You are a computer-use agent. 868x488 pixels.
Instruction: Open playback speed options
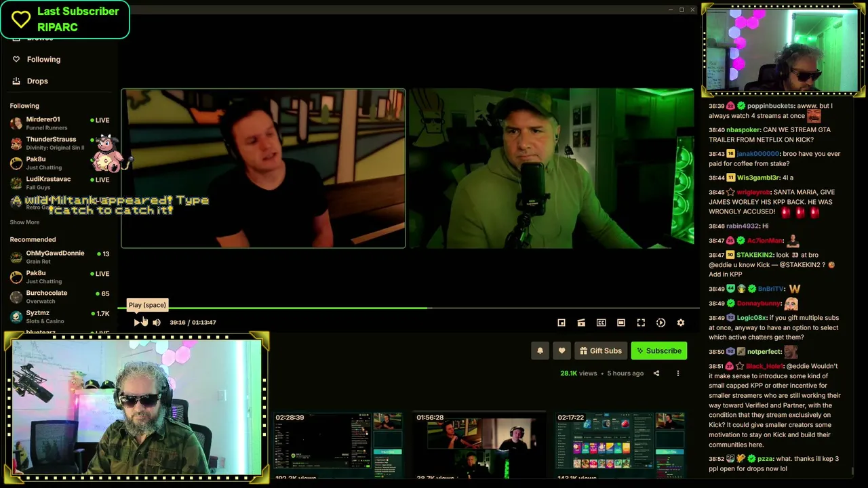(660, 323)
